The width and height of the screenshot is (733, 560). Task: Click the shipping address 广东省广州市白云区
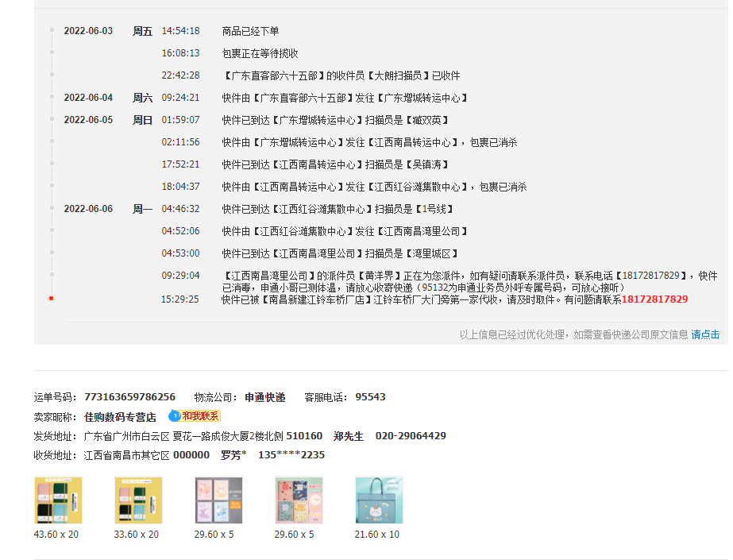coord(127,436)
